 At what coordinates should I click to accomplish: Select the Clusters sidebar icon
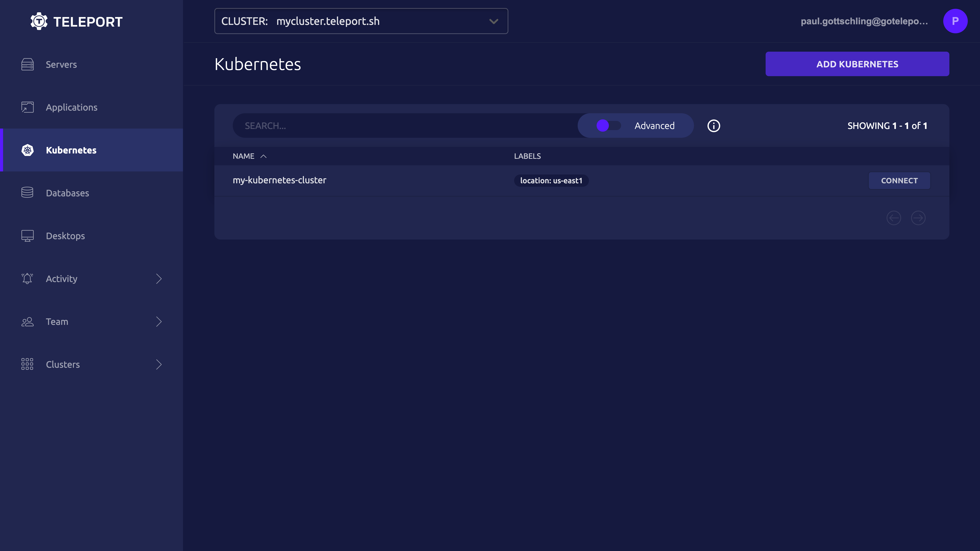coord(27,364)
